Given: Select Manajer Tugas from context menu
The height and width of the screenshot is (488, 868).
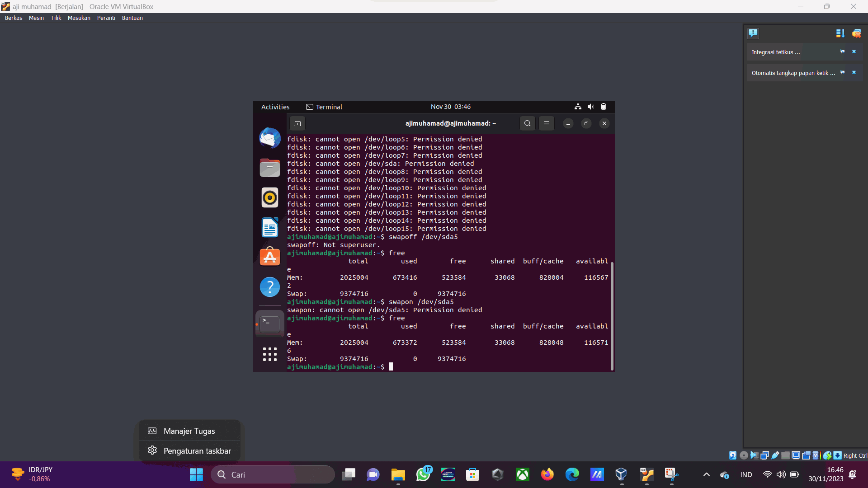Looking at the screenshot, I should (189, 431).
